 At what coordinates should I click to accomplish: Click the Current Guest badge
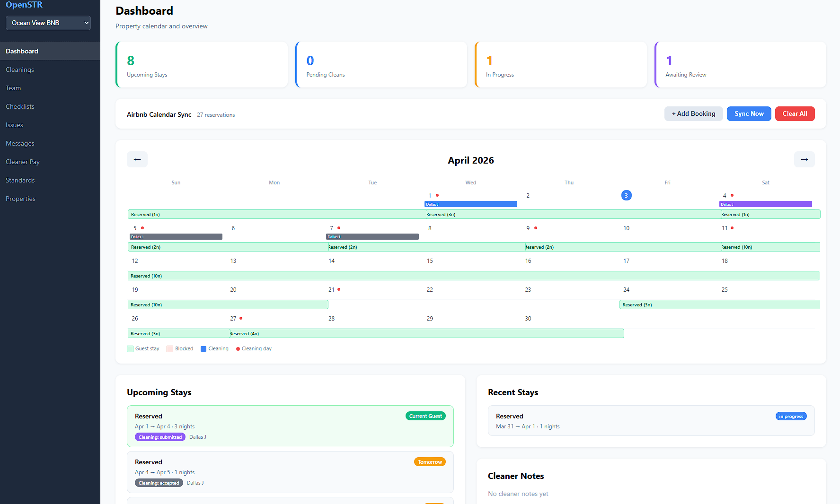click(425, 416)
